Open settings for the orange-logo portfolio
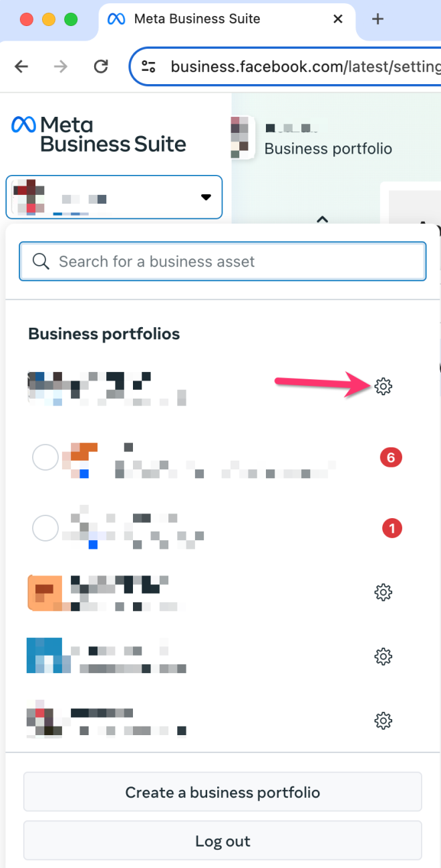The height and width of the screenshot is (868, 441). click(383, 592)
